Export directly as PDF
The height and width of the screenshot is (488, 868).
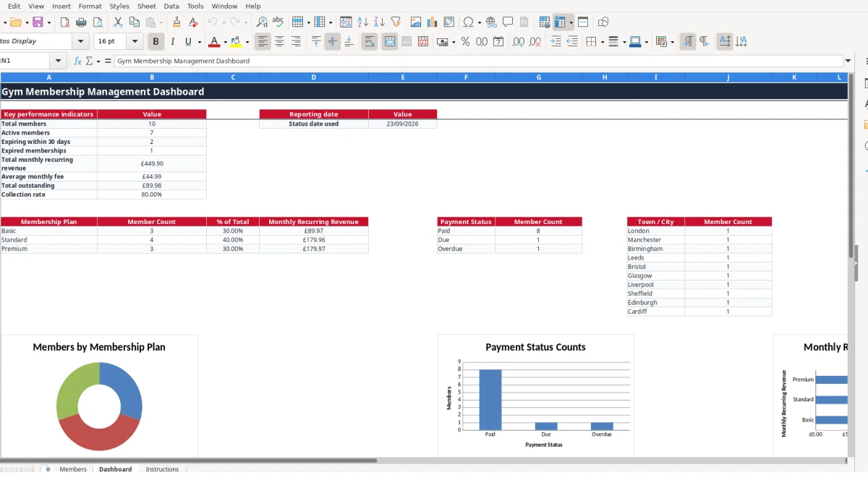(x=65, y=22)
